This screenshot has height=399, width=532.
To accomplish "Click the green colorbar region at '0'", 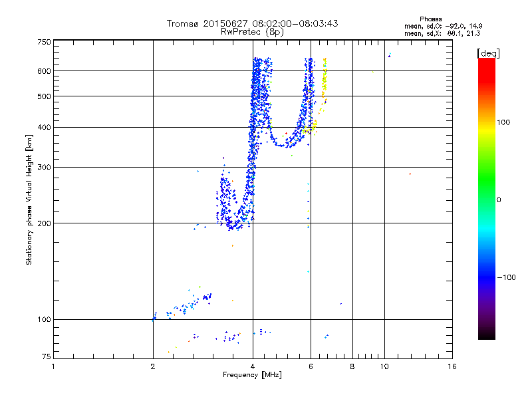I will click(x=487, y=200).
